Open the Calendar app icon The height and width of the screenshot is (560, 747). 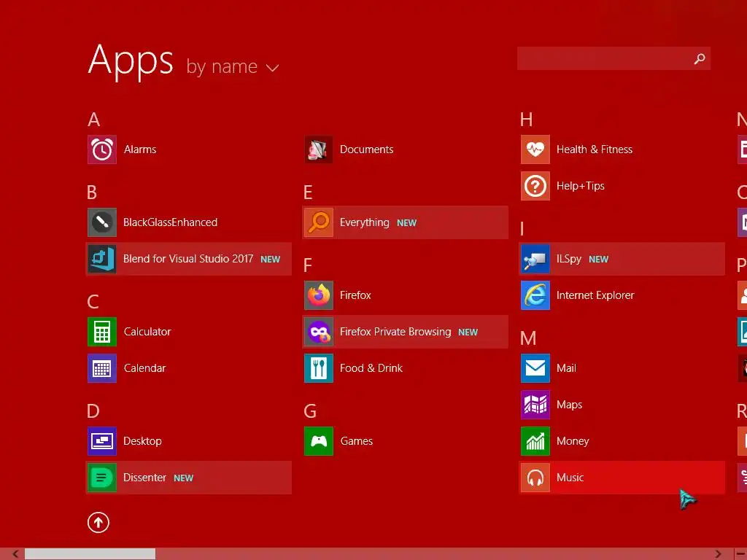pos(102,368)
